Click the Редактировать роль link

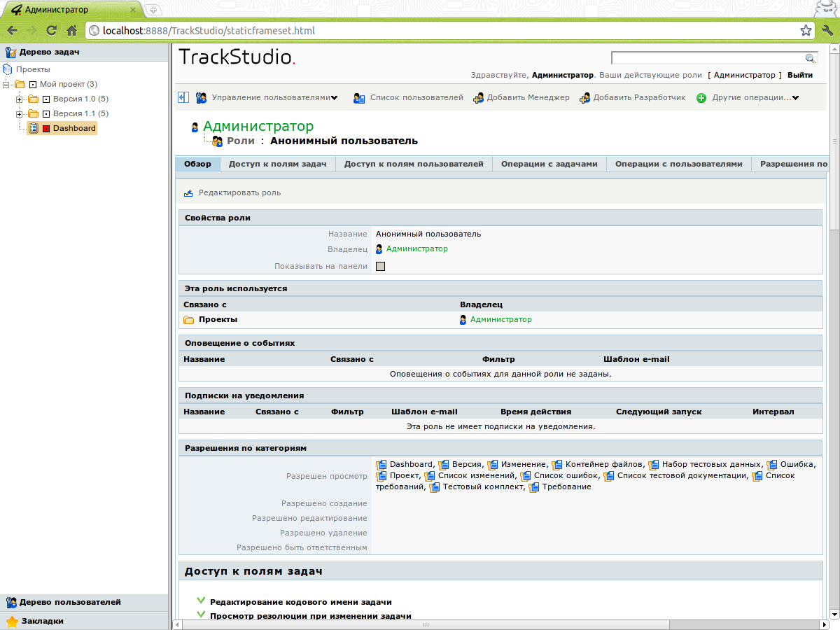pyautogui.click(x=240, y=192)
